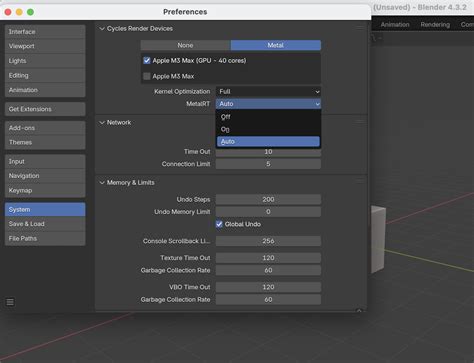The image size is (474, 363).
Task: Click the drag grip of Memory & Limits panel
Action: coord(360,182)
